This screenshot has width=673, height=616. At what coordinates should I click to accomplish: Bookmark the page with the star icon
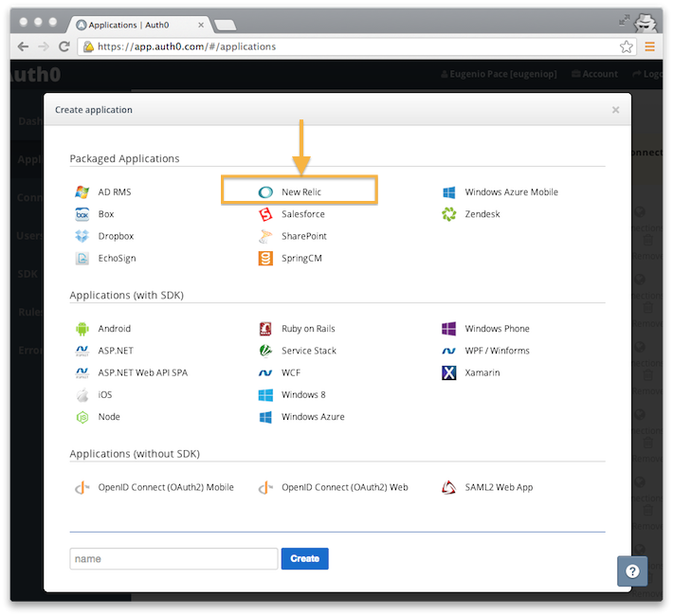point(627,46)
